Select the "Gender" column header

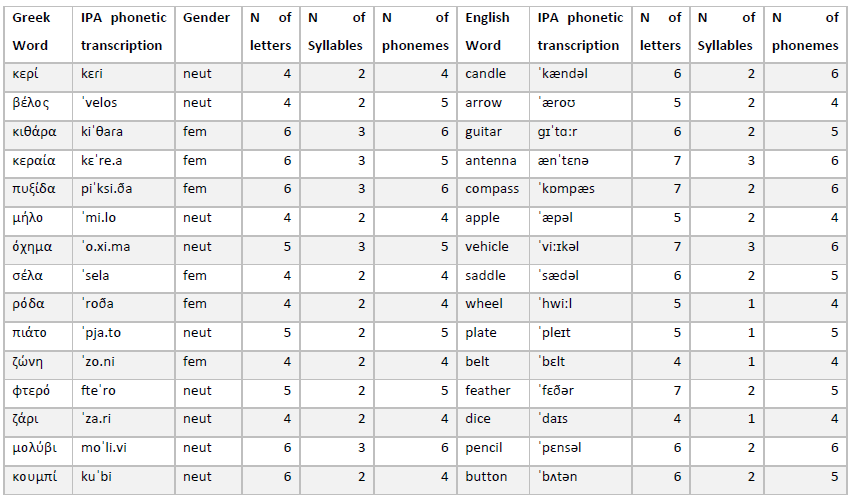click(x=206, y=18)
